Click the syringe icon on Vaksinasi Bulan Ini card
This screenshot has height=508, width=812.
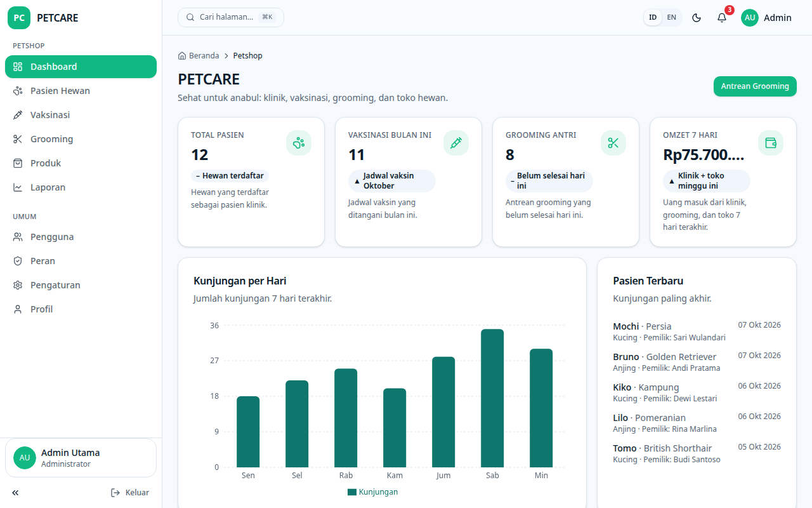tap(456, 143)
